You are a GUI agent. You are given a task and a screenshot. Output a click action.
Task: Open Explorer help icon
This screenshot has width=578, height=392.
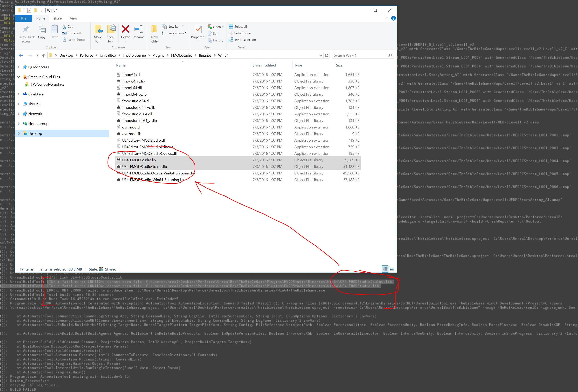(394, 18)
